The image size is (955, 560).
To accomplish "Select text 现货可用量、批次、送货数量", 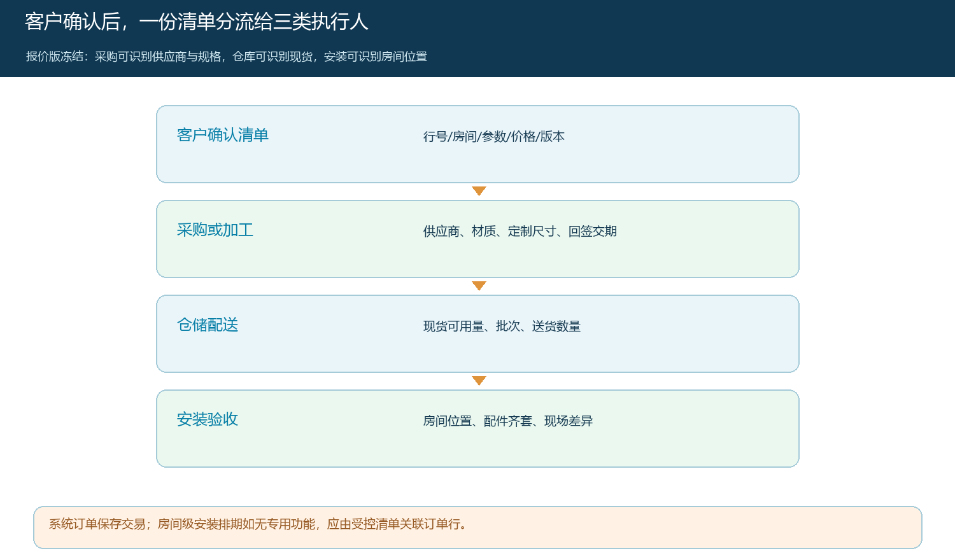I will 502,326.
